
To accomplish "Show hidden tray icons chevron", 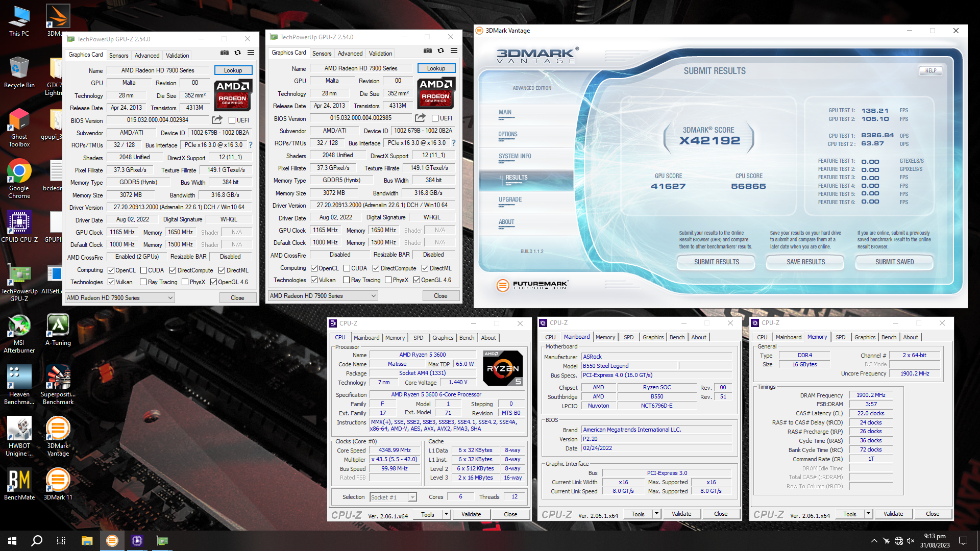I will tap(874, 541).
